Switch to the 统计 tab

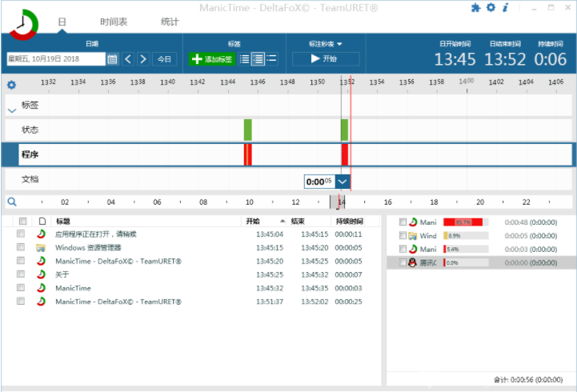tap(170, 22)
